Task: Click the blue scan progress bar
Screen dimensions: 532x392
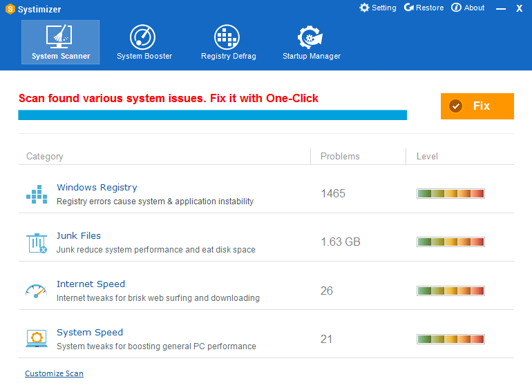Action: pyautogui.click(x=212, y=115)
